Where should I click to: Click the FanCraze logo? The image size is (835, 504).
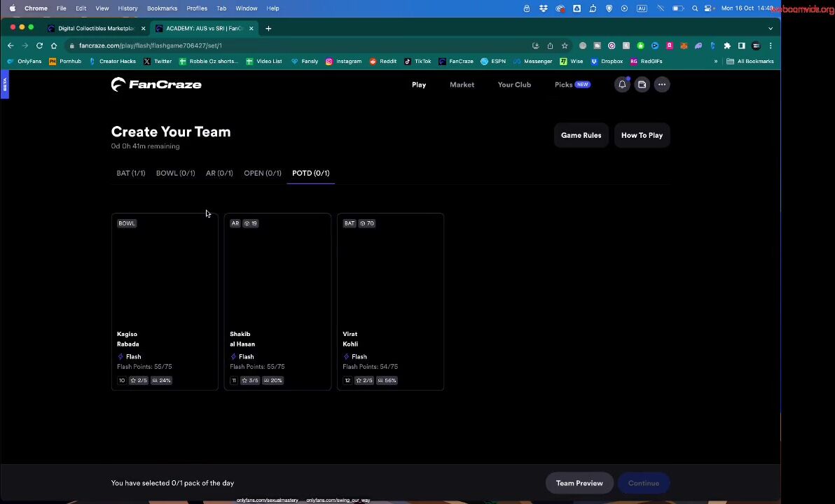click(156, 85)
